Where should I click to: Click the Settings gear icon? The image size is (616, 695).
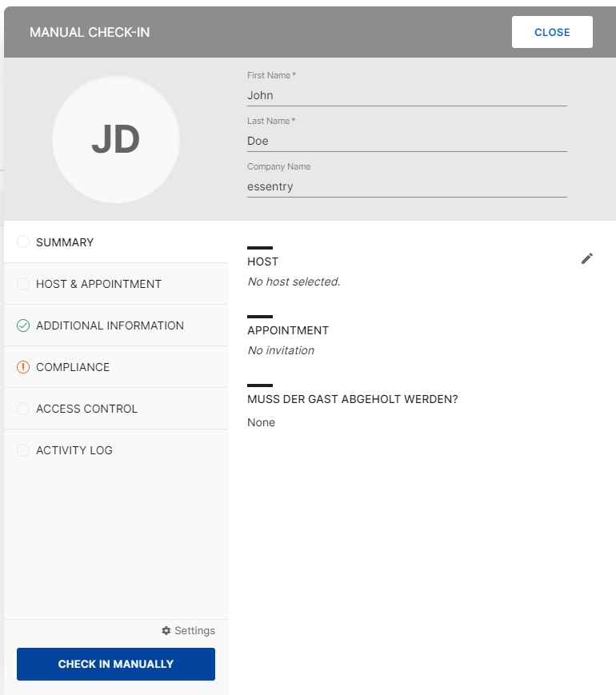pyautogui.click(x=166, y=631)
